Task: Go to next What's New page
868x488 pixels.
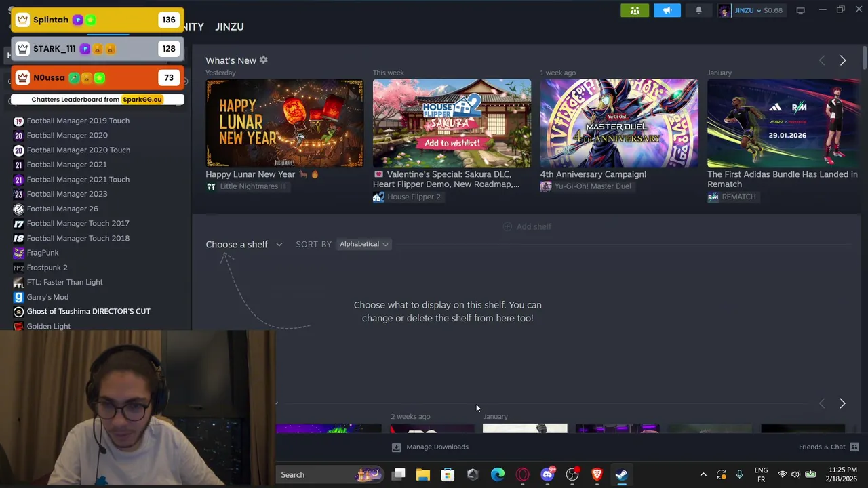Action: [x=843, y=60]
